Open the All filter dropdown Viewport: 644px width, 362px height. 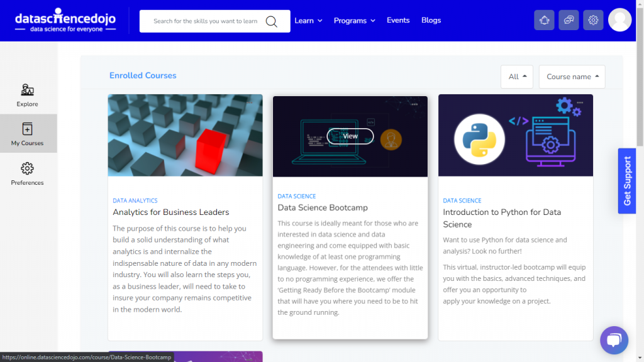[x=517, y=77]
